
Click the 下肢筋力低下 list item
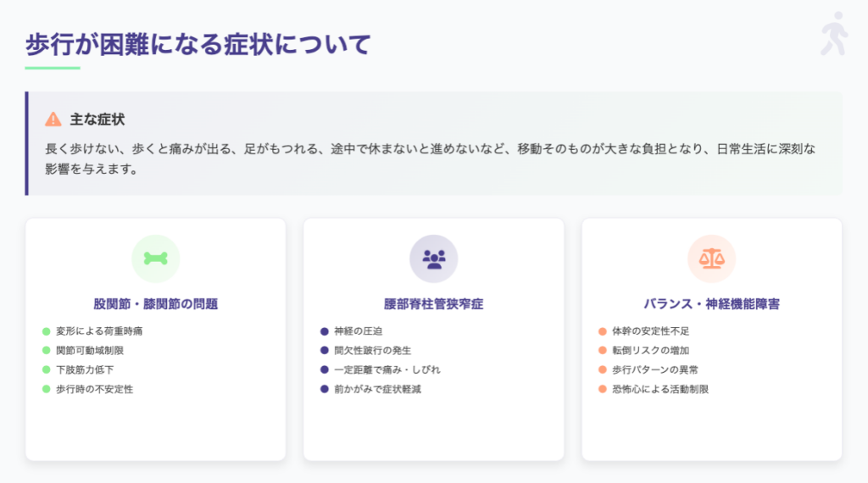pyautogui.click(x=85, y=369)
